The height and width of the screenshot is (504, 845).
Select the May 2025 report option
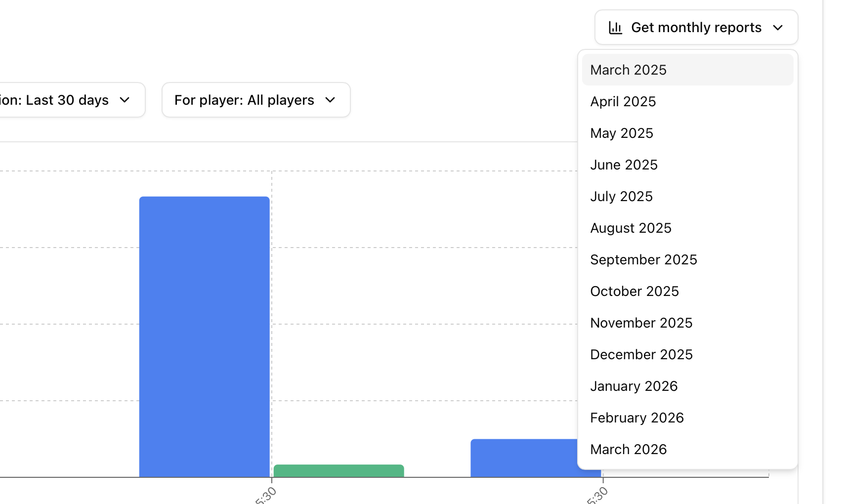click(622, 133)
